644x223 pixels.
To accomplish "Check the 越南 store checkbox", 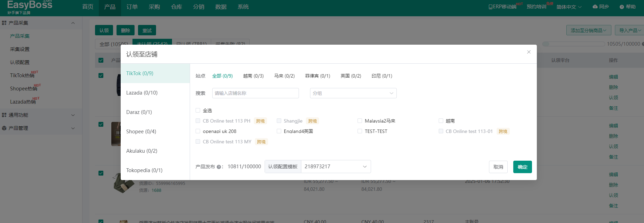I will (441, 121).
